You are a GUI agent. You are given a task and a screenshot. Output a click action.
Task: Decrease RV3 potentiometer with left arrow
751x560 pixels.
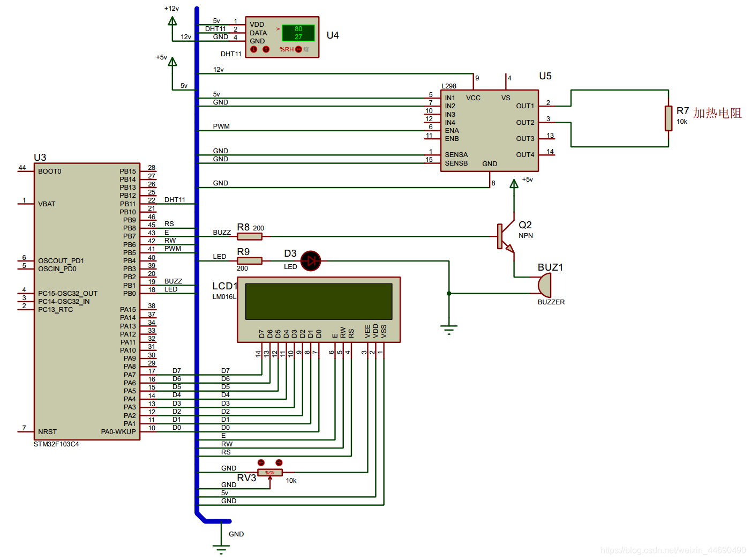pos(261,462)
